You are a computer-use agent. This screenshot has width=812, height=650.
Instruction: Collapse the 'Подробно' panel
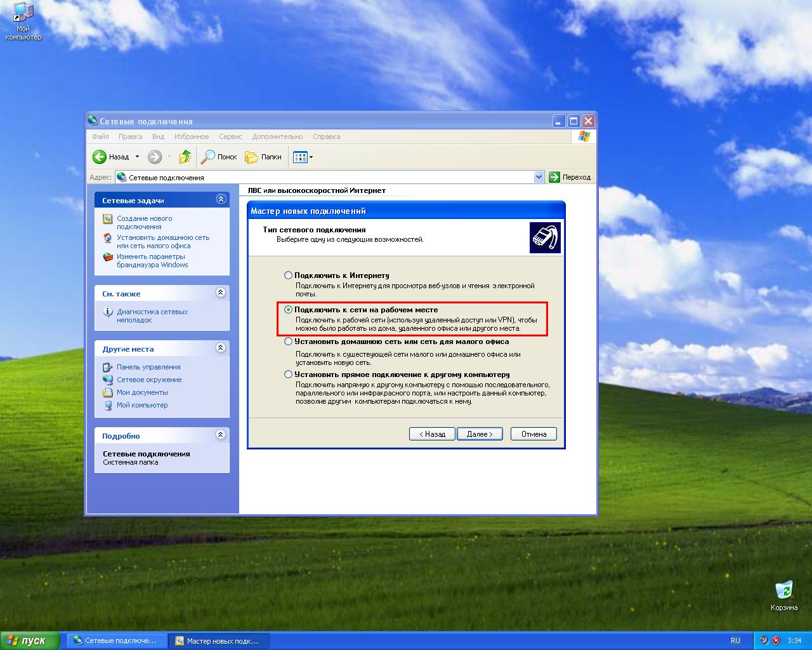221,435
